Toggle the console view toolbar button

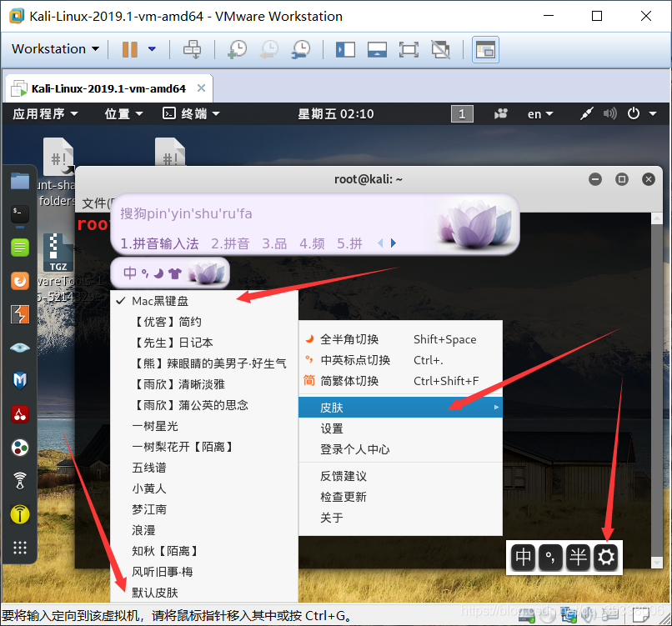(x=485, y=50)
